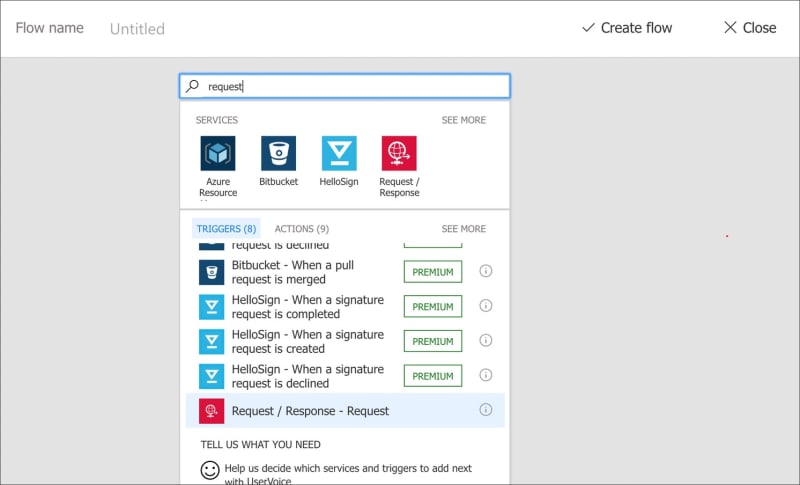Click See More next to Actions tab

click(x=463, y=228)
